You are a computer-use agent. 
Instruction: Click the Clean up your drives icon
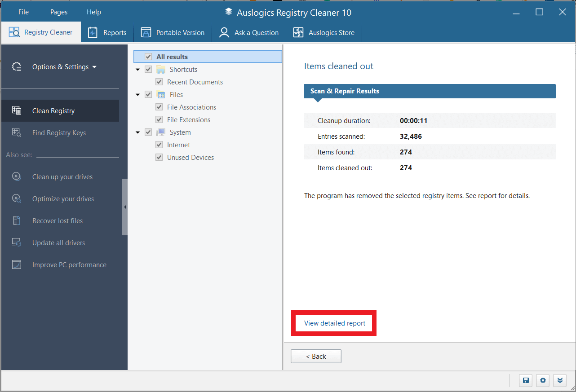(17, 176)
